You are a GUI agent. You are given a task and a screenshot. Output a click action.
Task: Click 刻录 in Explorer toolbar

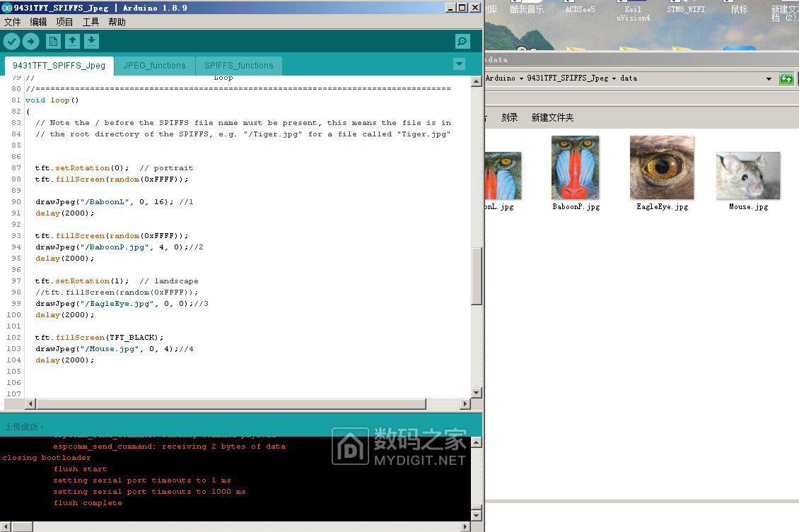(509, 117)
